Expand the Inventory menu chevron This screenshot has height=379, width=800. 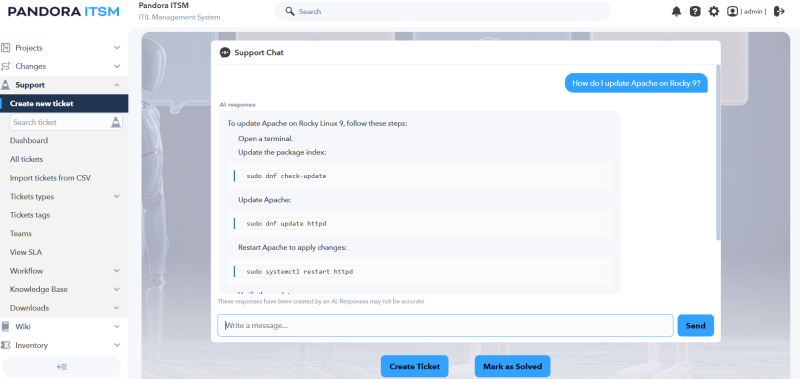click(x=117, y=345)
